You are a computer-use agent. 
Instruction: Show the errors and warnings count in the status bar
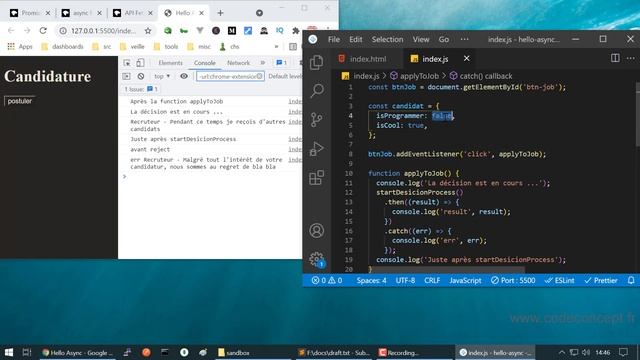(327, 280)
